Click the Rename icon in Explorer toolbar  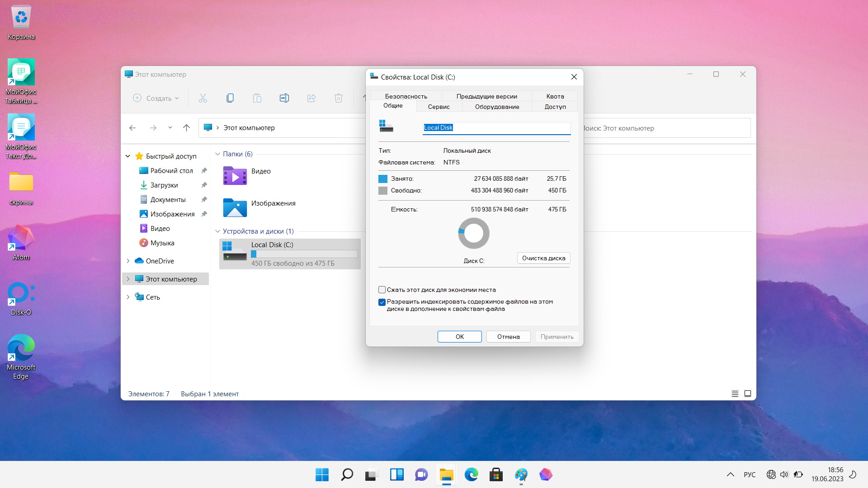point(284,98)
